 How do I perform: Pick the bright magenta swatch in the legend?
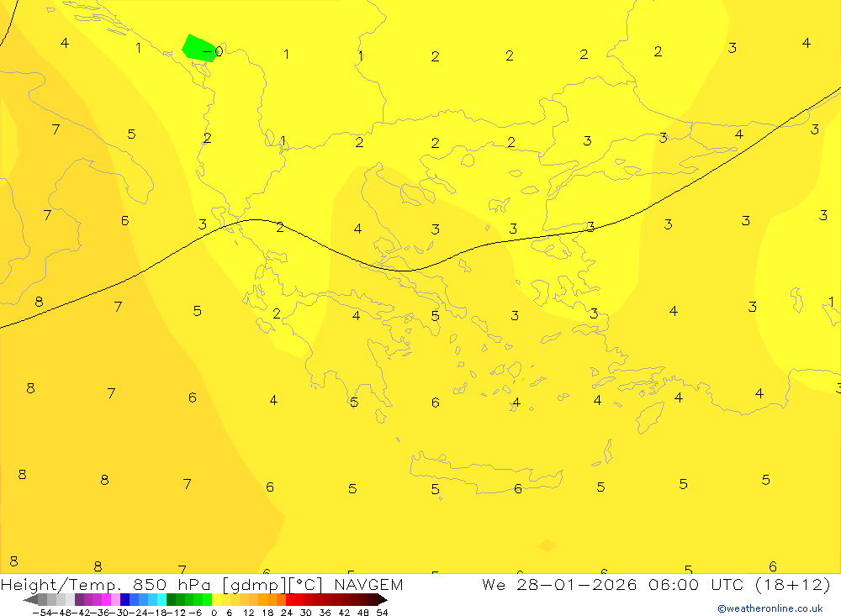tap(106, 600)
